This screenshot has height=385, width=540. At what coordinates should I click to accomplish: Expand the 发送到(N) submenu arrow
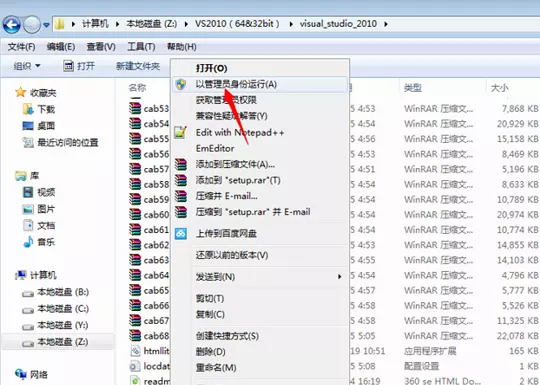tap(340, 277)
